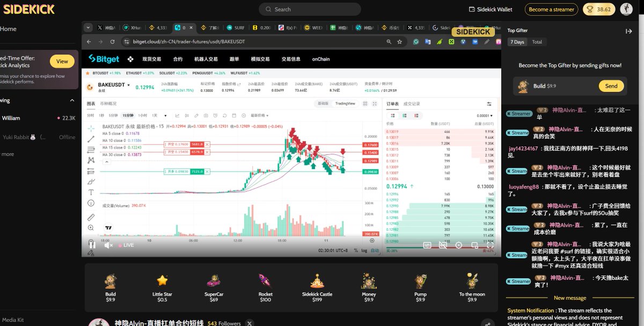Enter fullscreen mode on video player
This screenshot has width=644, height=326.
coord(490,245)
